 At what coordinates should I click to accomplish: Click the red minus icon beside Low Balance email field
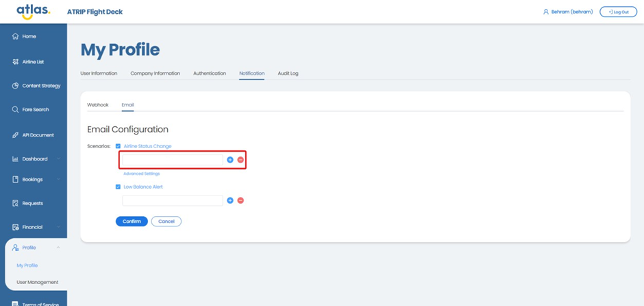click(x=240, y=200)
